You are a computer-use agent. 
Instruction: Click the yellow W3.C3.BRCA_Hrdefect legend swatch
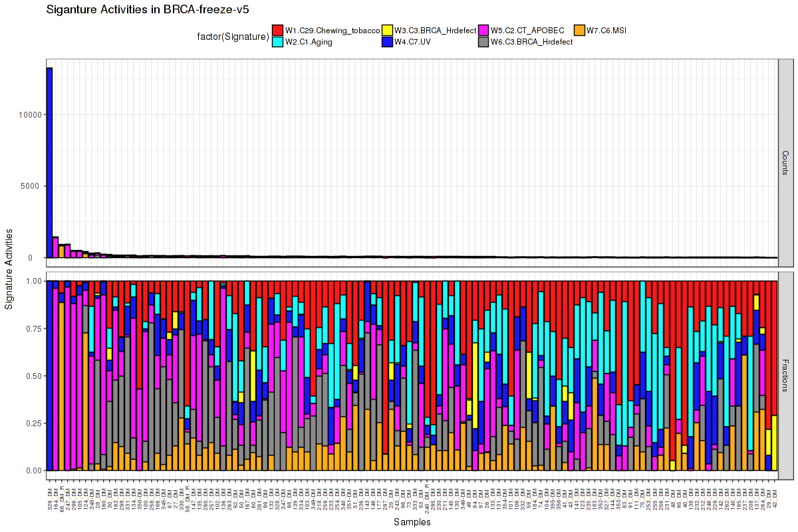387,31
